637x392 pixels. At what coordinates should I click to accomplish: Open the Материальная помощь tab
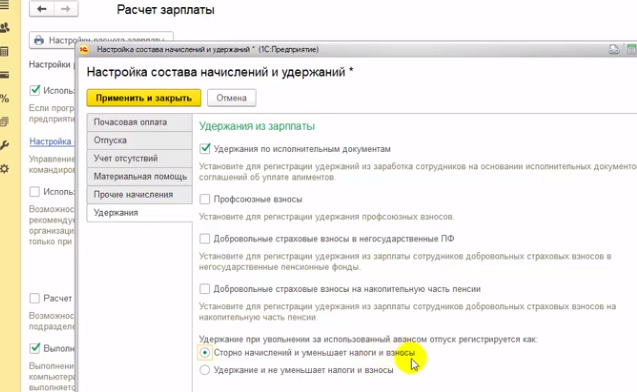(139, 176)
